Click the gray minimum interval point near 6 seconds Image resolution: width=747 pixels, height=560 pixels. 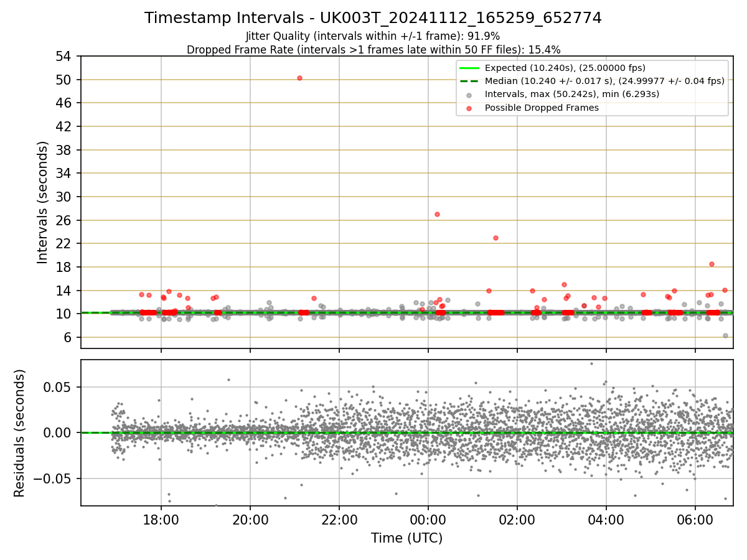pyautogui.click(x=725, y=335)
